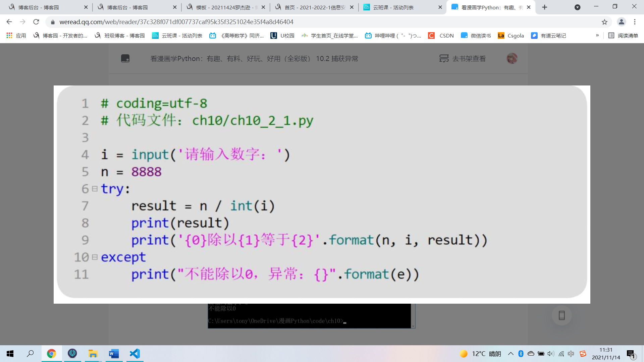Open Chrome tab search dropdown

click(577, 7)
